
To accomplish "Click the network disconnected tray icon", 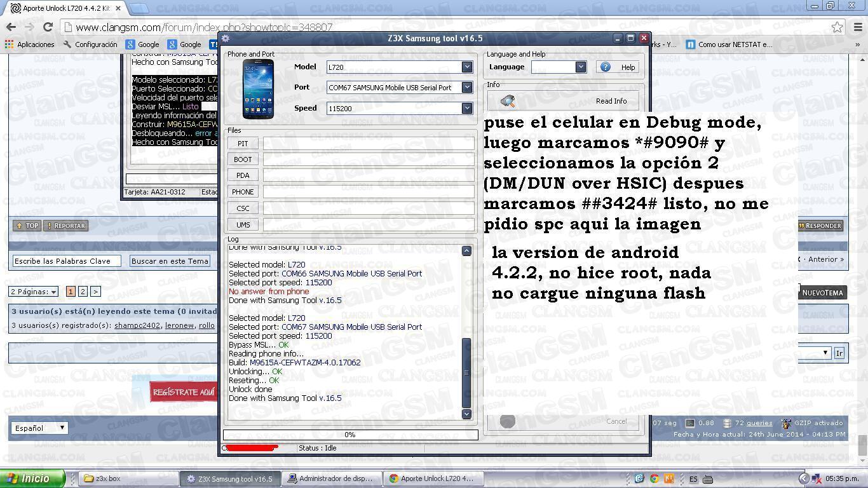I will pyautogui.click(x=817, y=478).
